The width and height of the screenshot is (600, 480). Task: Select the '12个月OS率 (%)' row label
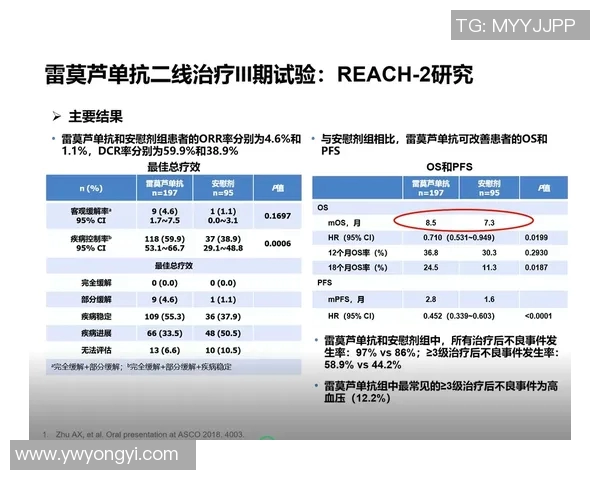[357, 253]
